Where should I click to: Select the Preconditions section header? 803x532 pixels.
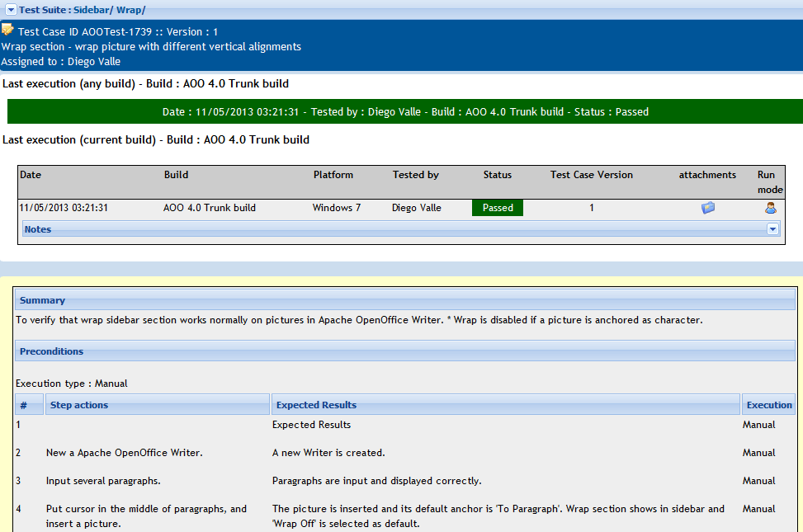click(404, 351)
